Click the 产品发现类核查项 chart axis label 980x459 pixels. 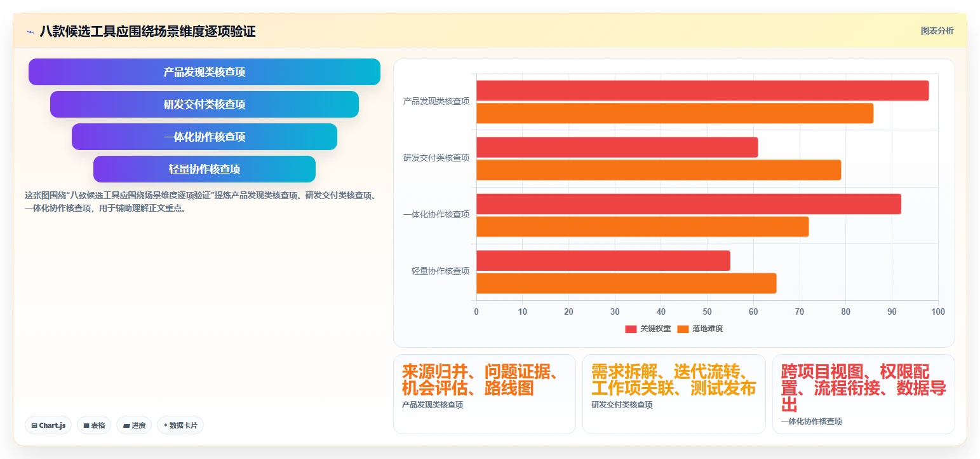[x=436, y=101]
